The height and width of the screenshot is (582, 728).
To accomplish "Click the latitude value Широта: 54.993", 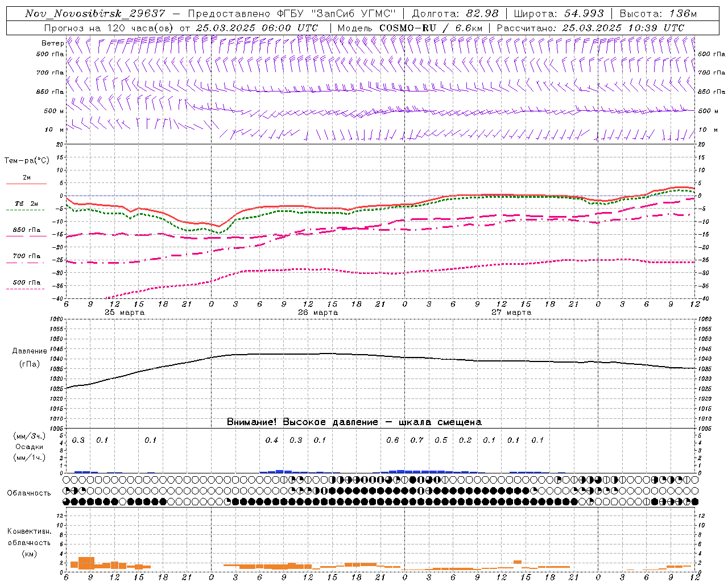I will click(559, 14).
